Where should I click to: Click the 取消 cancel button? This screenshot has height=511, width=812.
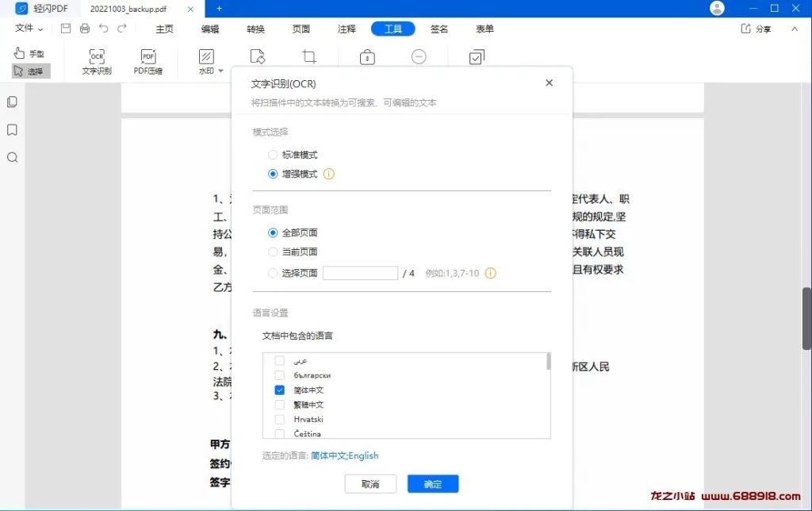click(370, 484)
